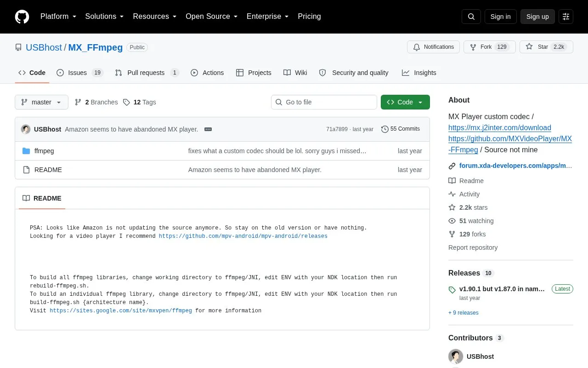Open the Issues tab
588x368 pixels.
(80, 73)
